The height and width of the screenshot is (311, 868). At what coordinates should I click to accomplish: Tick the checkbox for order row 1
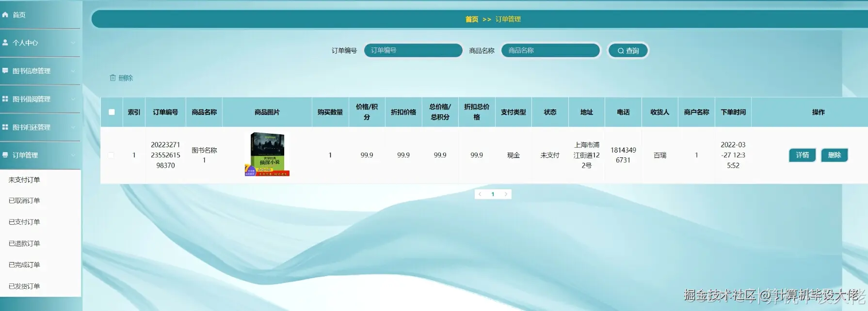pyautogui.click(x=111, y=155)
